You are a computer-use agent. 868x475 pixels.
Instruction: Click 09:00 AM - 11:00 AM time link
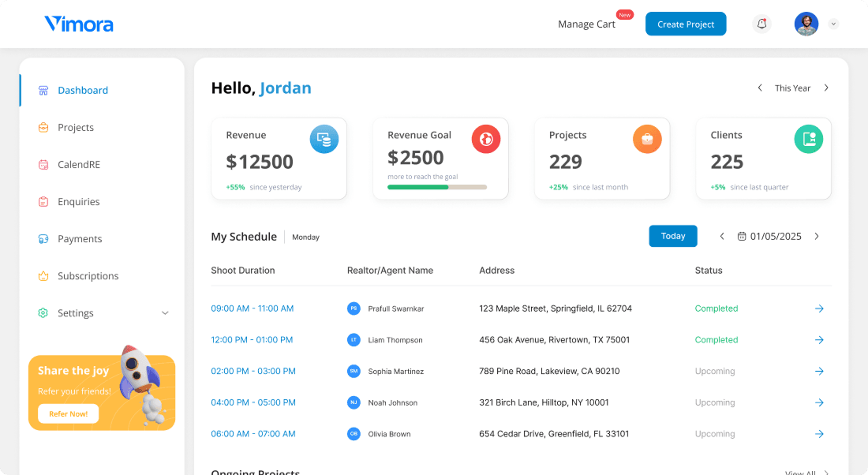click(253, 309)
